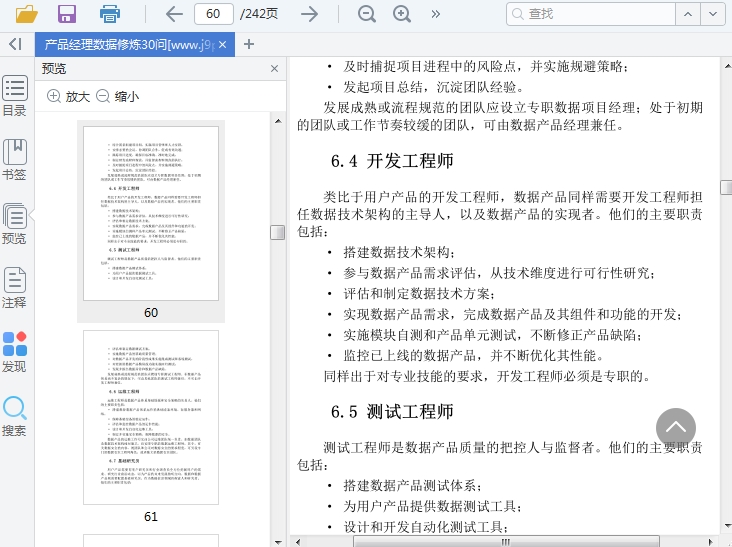Zoom out with the top toolbar minus magnifier
This screenshot has height=547, width=732.
[x=367, y=14]
